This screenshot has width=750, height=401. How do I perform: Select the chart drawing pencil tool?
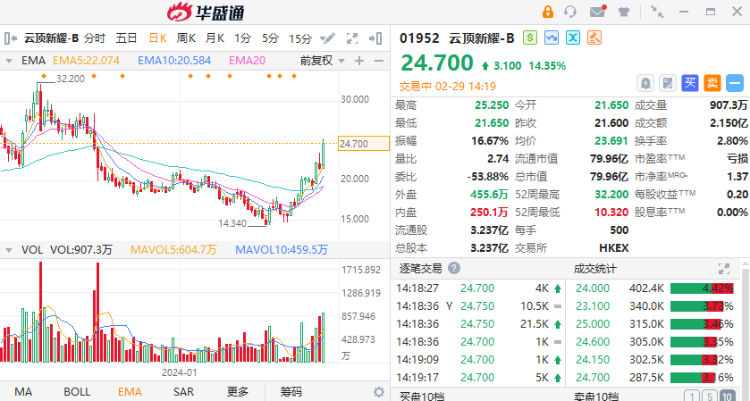coord(327,38)
